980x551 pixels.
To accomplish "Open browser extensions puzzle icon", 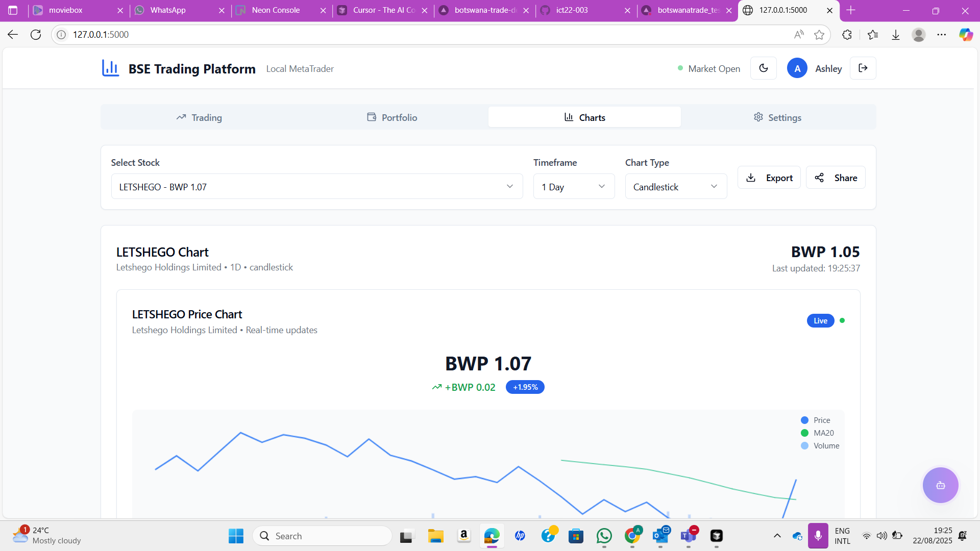I will (847, 35).
